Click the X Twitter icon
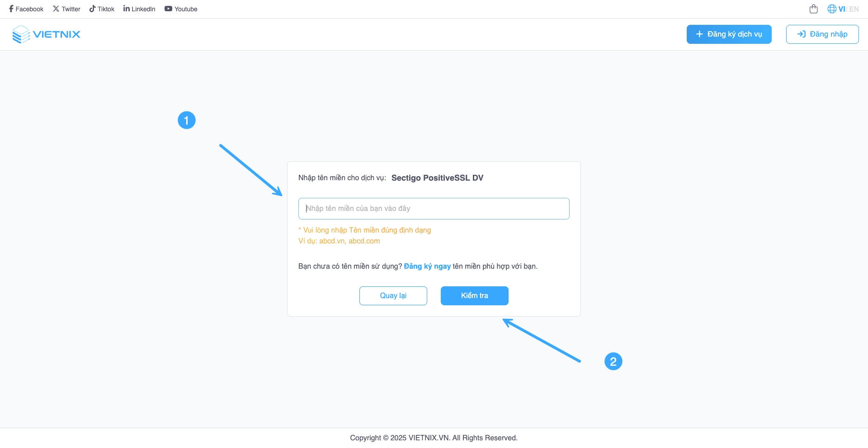Viewport: 868px width, 448px height. pyautogui.click(x=56, y=9)
